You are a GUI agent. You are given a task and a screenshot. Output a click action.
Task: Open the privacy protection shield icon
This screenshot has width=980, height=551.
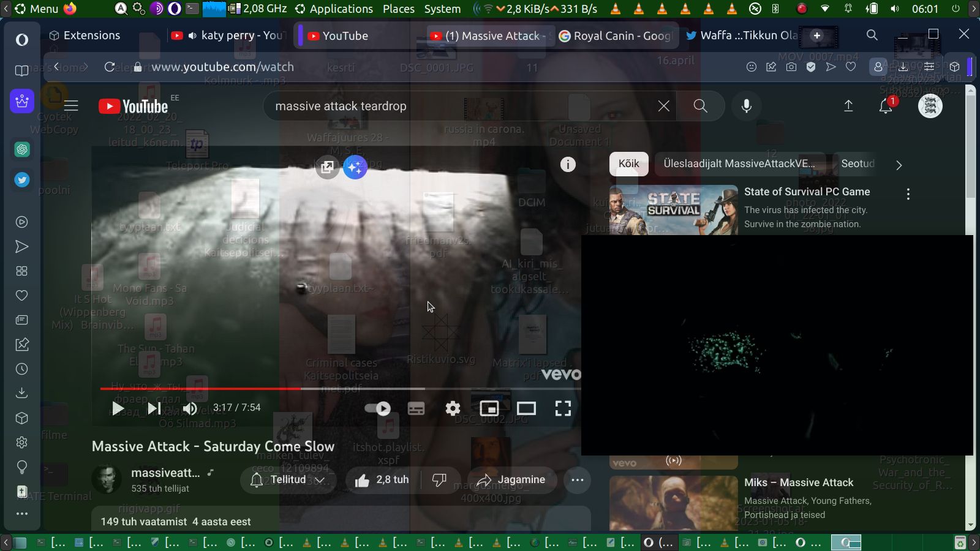pyautogui.click(x=811, y=67)
